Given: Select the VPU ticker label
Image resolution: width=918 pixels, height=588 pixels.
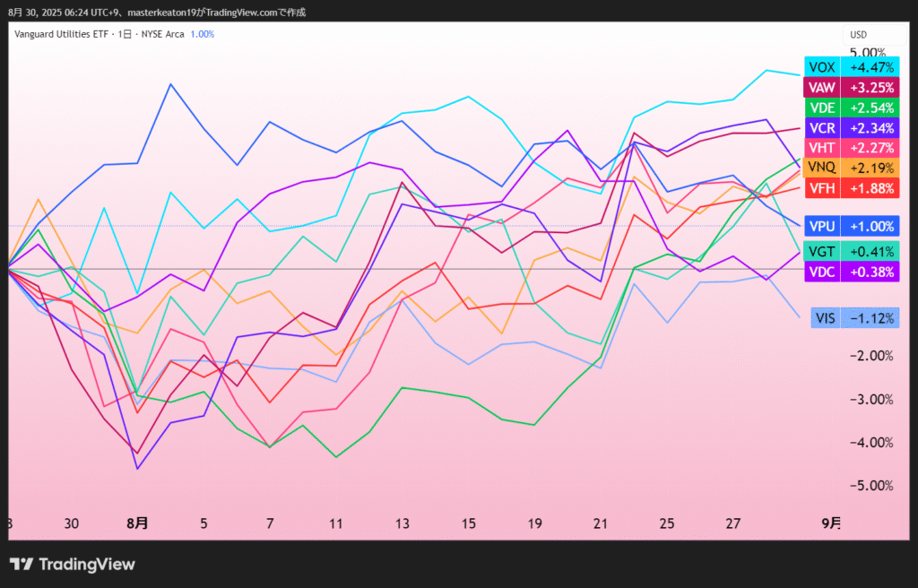Looking at the screenshot, I should (822, 226).
